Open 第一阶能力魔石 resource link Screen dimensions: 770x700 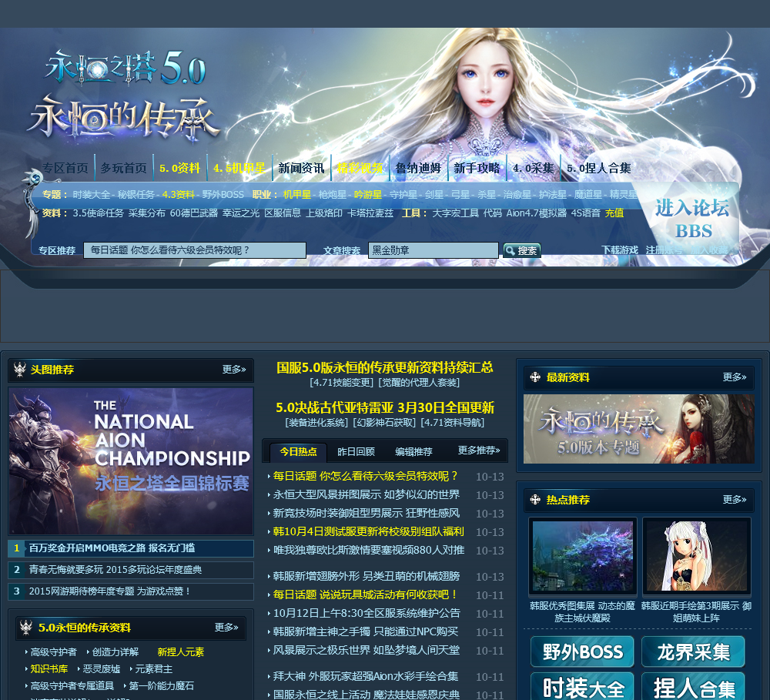point(161,686)
